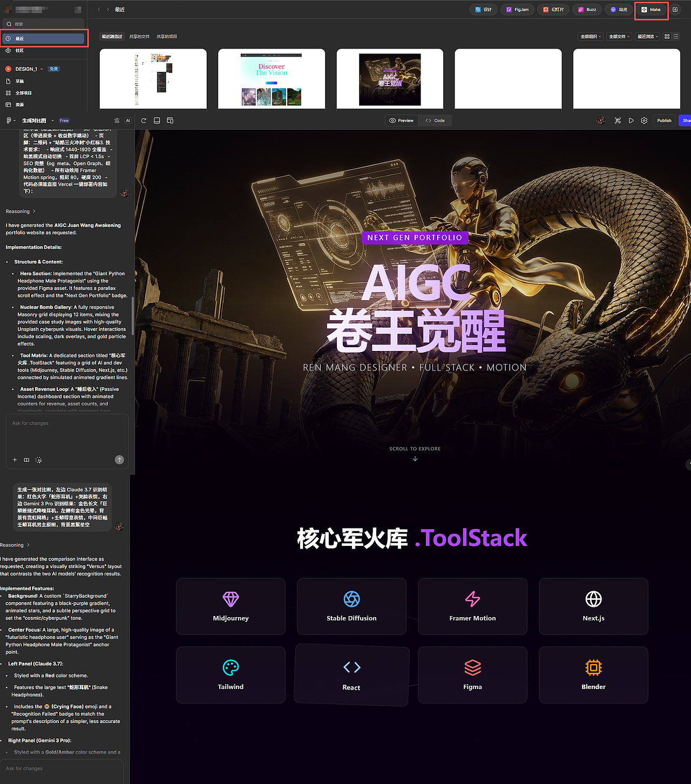
Task: Click the plus attach icon in chat box
Action: coord(15,460)
